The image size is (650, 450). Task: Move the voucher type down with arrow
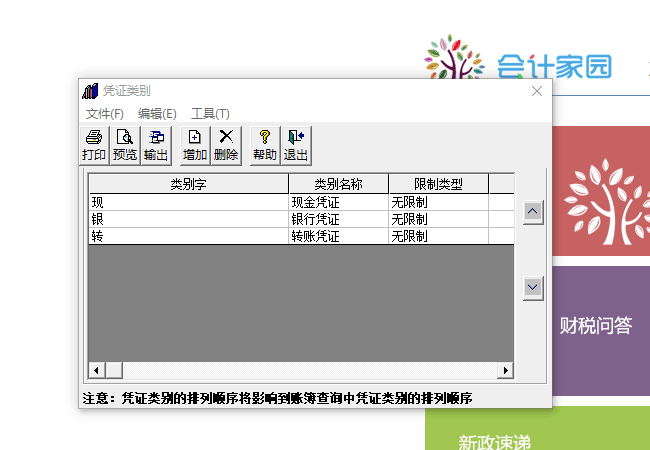pos(533,287)
